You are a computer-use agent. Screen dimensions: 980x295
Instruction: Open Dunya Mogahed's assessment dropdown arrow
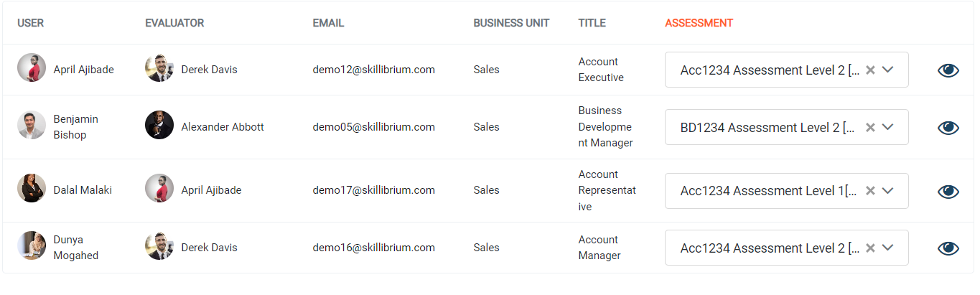pyautogui.click(x=887, y=248)
